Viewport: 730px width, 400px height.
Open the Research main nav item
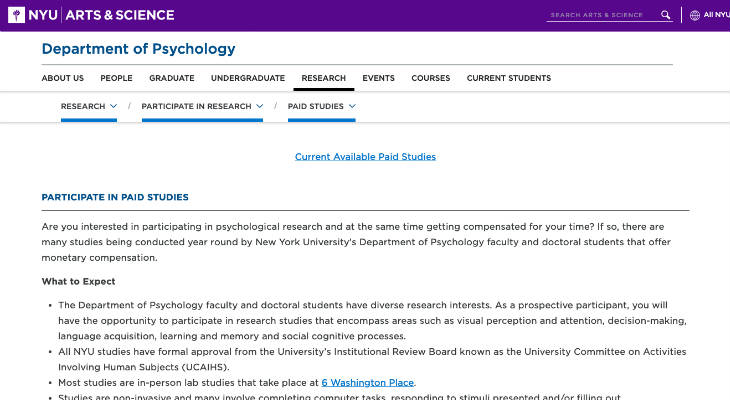(x=324, y=78)
